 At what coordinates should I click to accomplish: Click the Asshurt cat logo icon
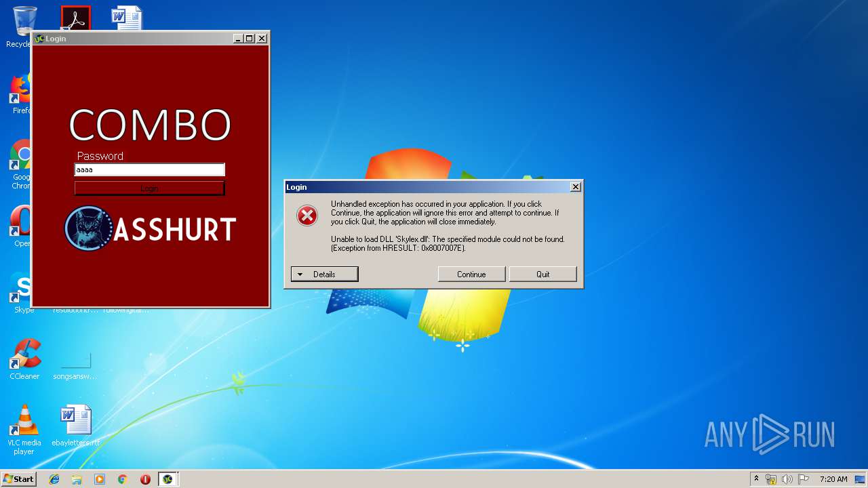89,228
